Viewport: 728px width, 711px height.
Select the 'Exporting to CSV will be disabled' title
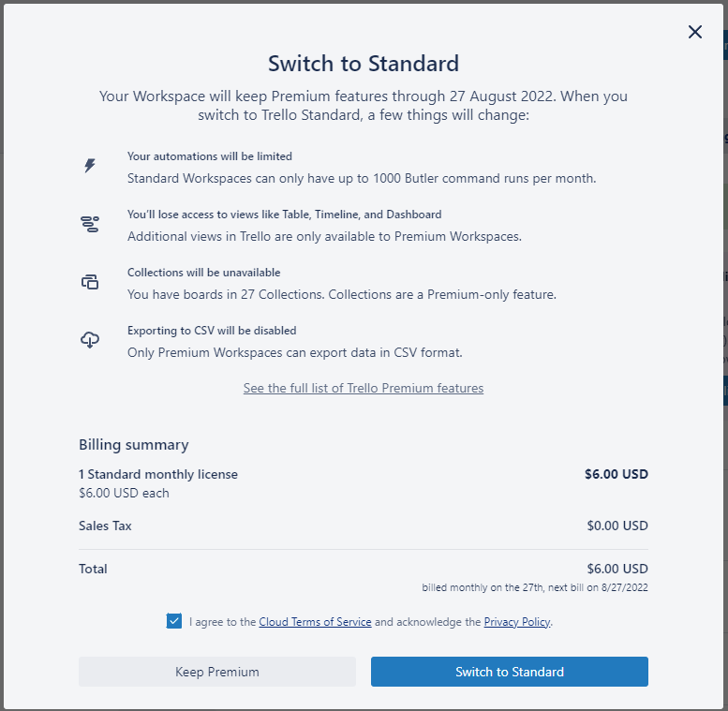click(212, 331)
